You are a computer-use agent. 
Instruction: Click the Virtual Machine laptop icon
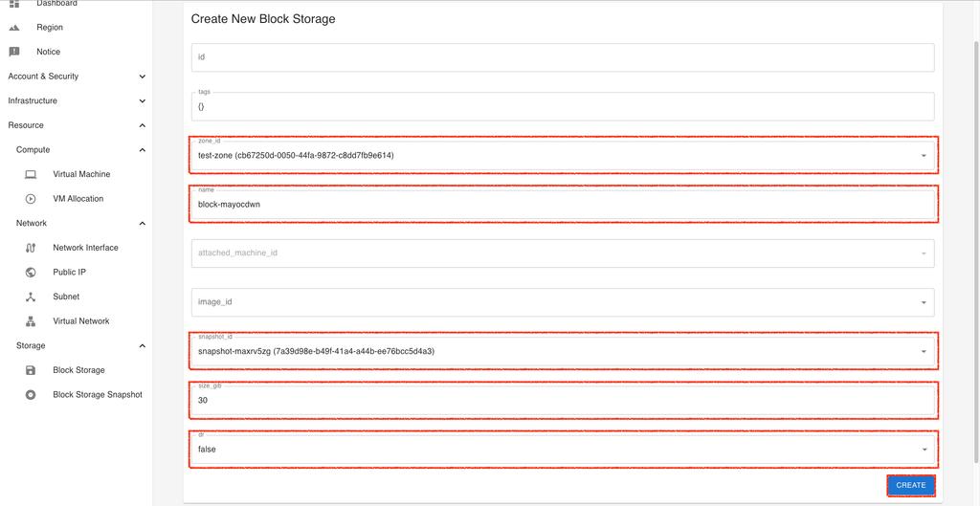tap(30, 174)
